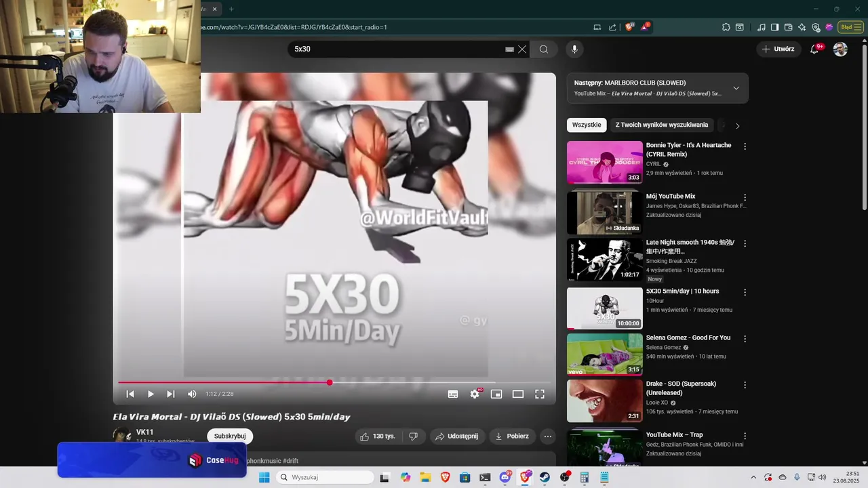Image resolution: width=868 pixels, height=488 pixels.
Task: Open Steam from the taskbar
Action: (545, 477)
